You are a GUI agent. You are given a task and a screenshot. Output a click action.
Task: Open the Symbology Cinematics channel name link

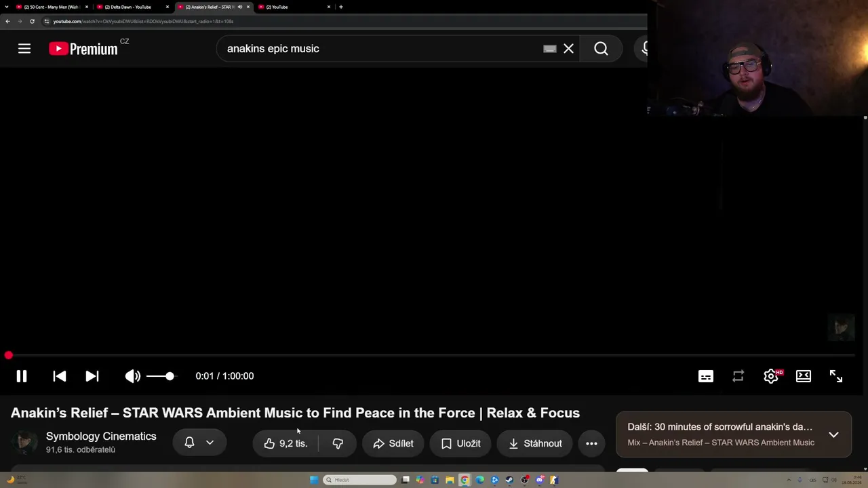coord(101,436)
